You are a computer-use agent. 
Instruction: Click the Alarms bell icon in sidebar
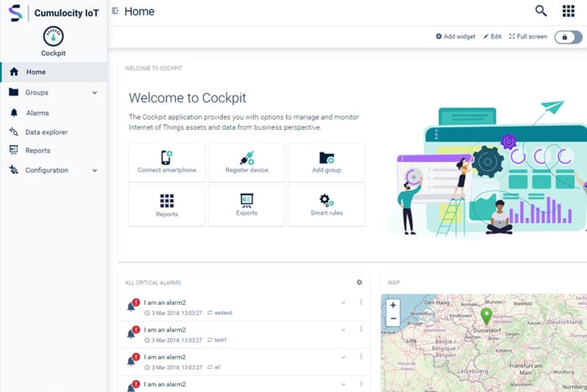click(14, 112)
